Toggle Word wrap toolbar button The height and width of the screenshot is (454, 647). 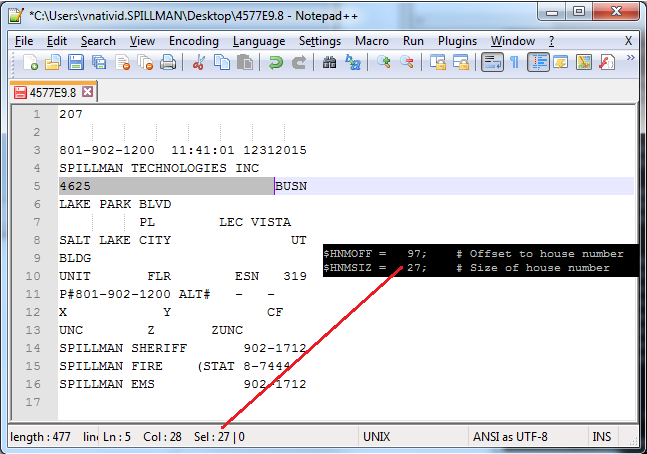tap(492, 62)
